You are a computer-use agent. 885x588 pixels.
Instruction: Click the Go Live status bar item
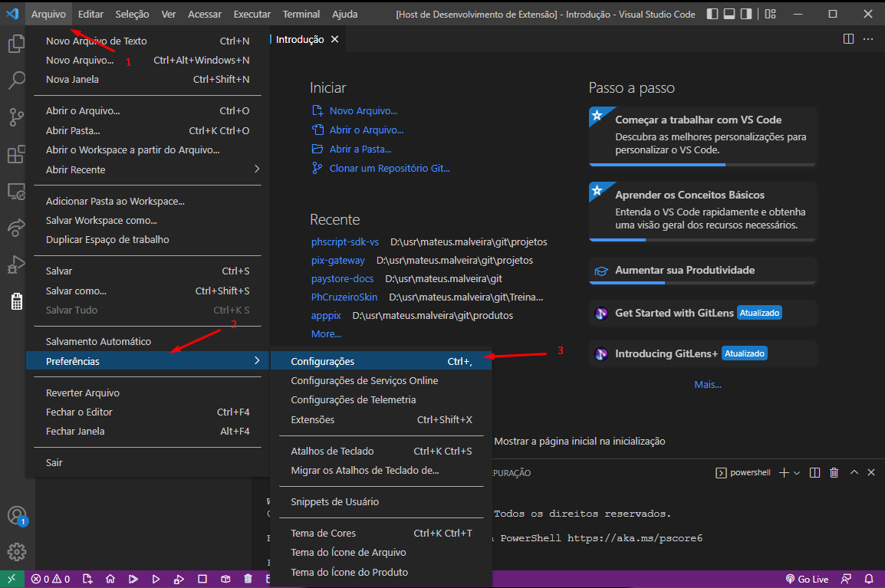pos(807,579)
